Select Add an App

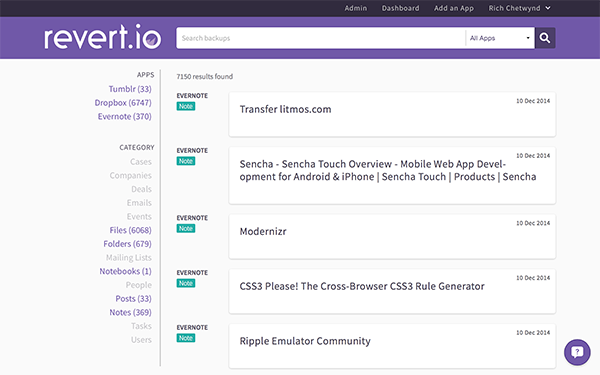[x=454, y=8]
